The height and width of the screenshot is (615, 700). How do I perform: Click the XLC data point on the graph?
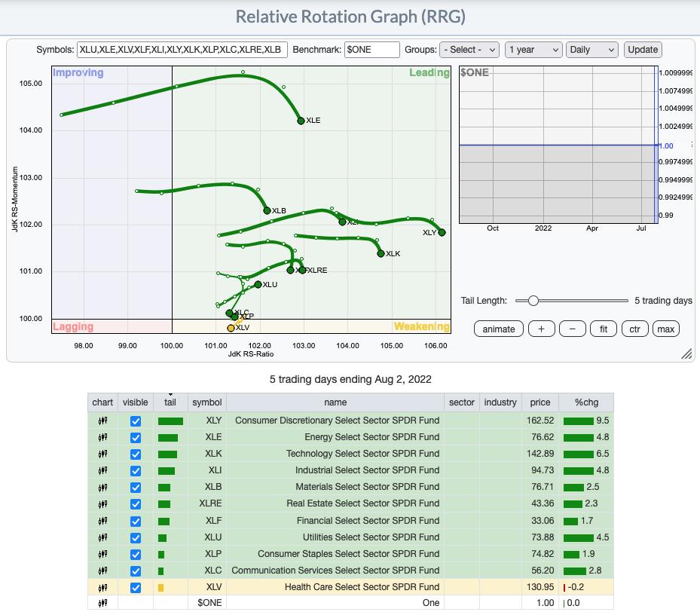click(x=229, y=313)
